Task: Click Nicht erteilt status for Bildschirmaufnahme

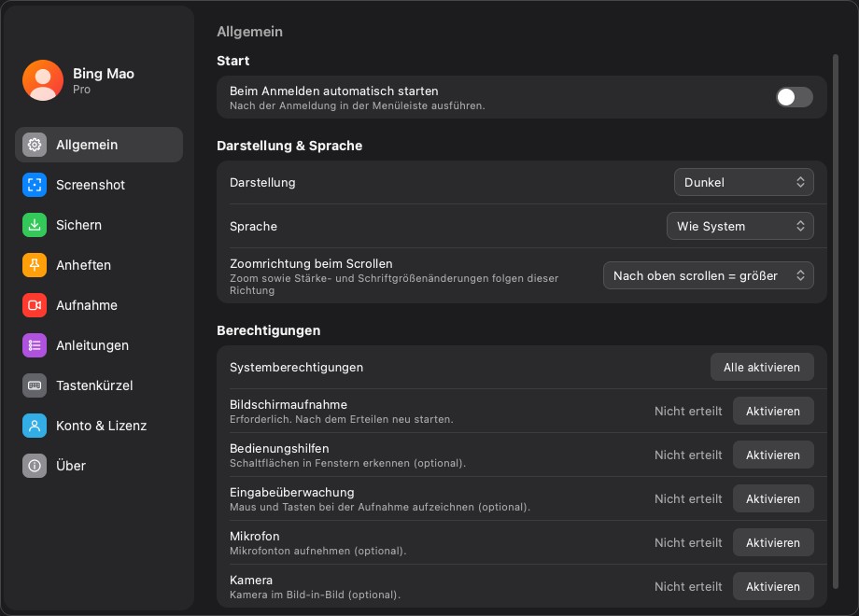Action: (688, 412)
